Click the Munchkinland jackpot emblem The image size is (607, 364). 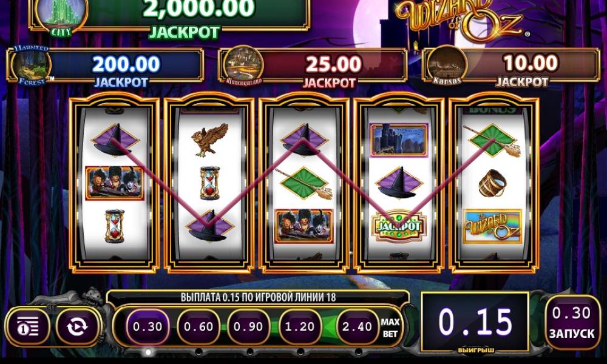coord(243,65)
